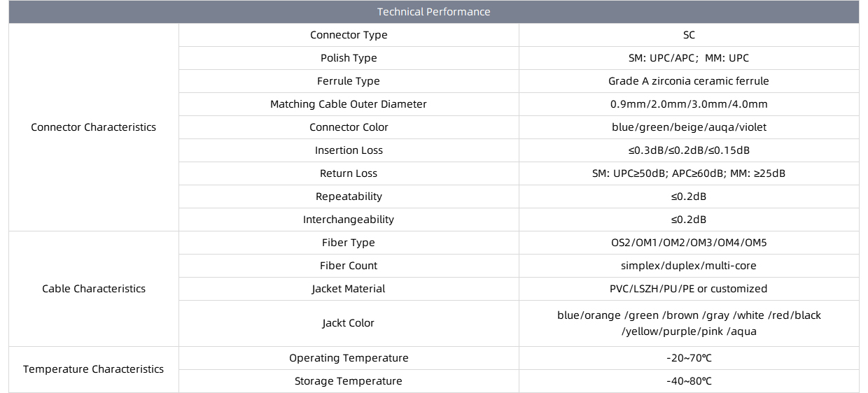Select the Polish Type row label

[x=349, y=58]
